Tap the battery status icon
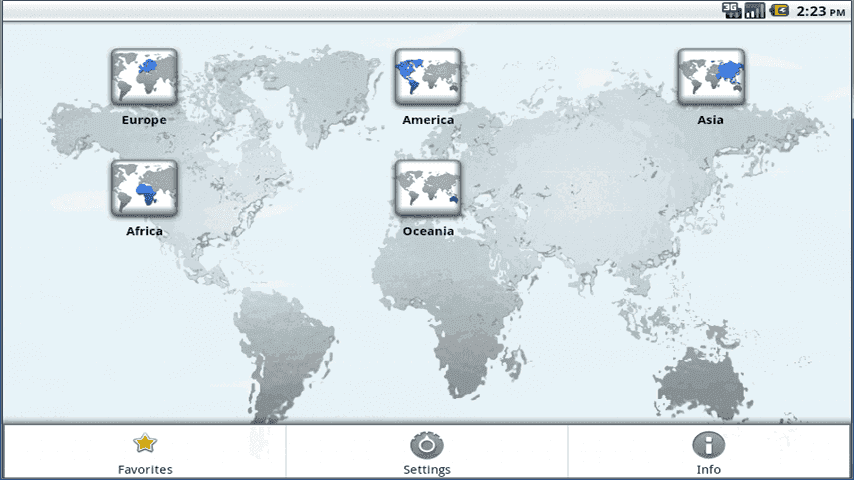Image resolution: width=854 pixels, height=480 pixels. [779, 10]
